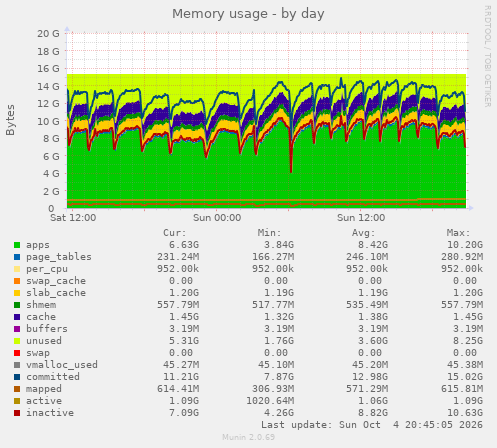Select the 'buffers' legend label

(47, 329)
